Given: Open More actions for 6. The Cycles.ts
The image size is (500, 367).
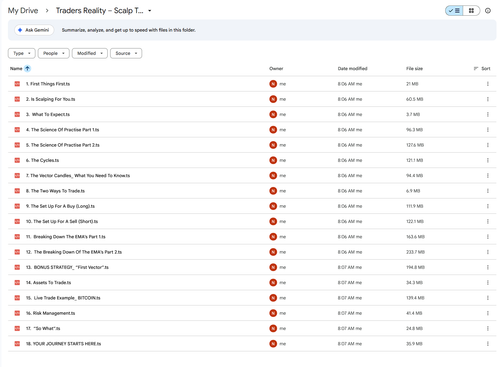Looking at the screenshot, I should click(487, 160).
